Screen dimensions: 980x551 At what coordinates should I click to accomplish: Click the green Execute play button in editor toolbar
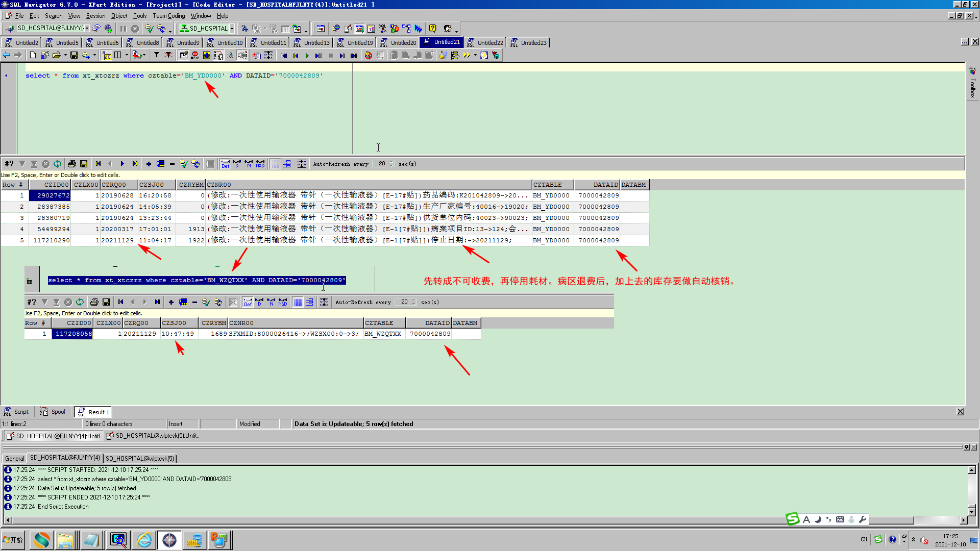307,55
